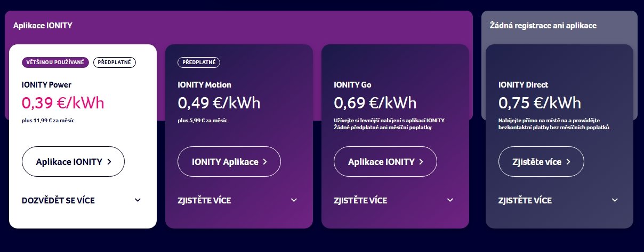Click Zjistěte více text in the Go card

pos(360,201)
